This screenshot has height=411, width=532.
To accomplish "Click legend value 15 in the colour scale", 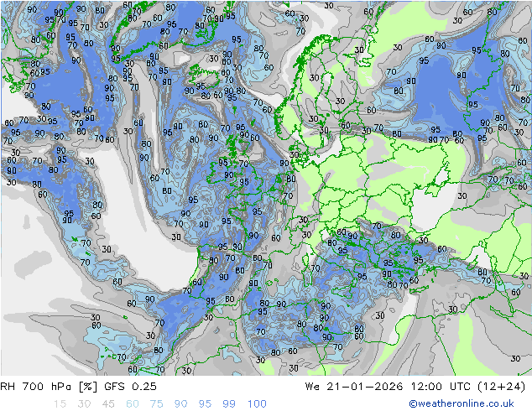I will [x=60, y=403].
